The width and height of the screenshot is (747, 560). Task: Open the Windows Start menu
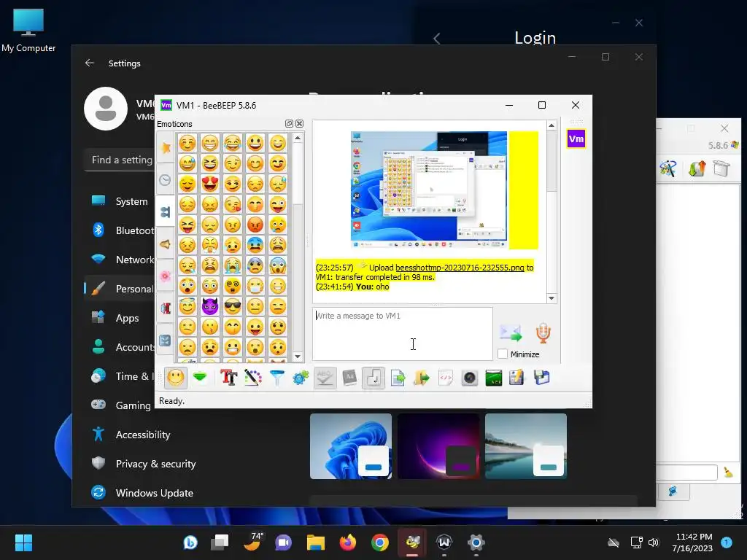click(23, 542)
